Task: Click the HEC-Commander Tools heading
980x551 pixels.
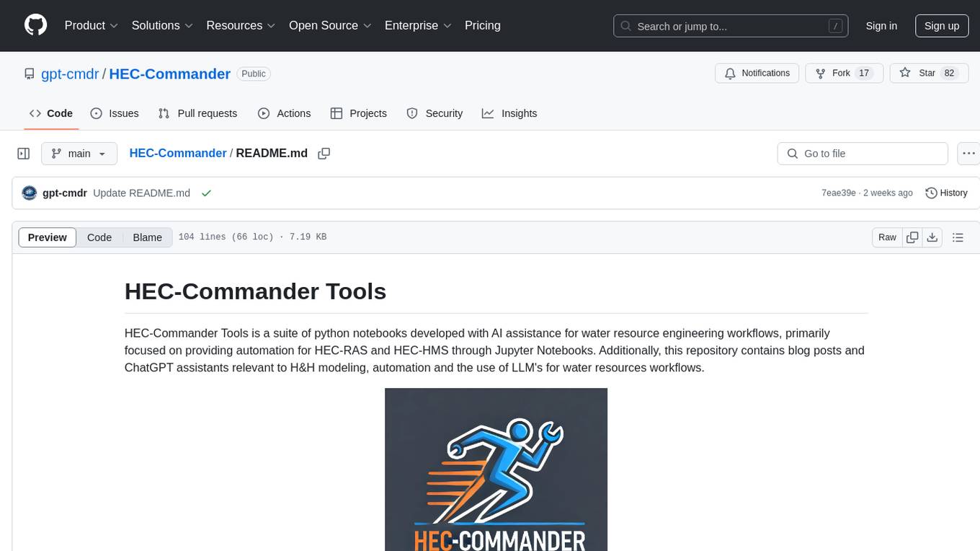Action: pyautogui.click(x=255, y=291)
